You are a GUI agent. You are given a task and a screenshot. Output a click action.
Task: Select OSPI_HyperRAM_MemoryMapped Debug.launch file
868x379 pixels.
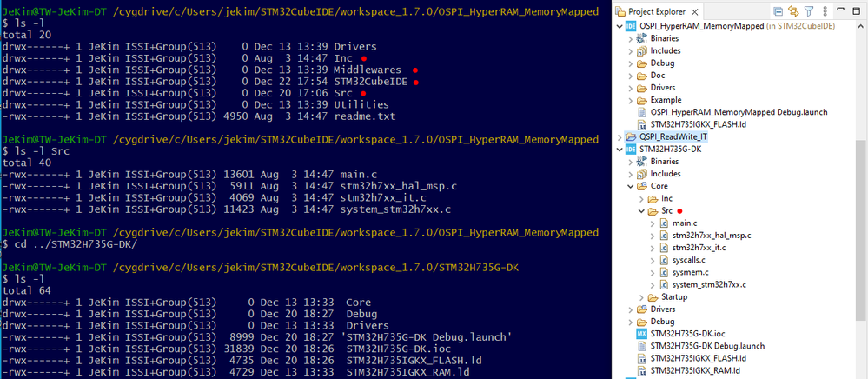[x=739, y=112]
